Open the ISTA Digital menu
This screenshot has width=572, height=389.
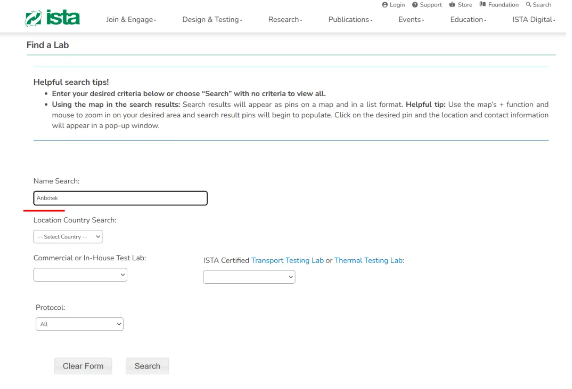(534, 20)
